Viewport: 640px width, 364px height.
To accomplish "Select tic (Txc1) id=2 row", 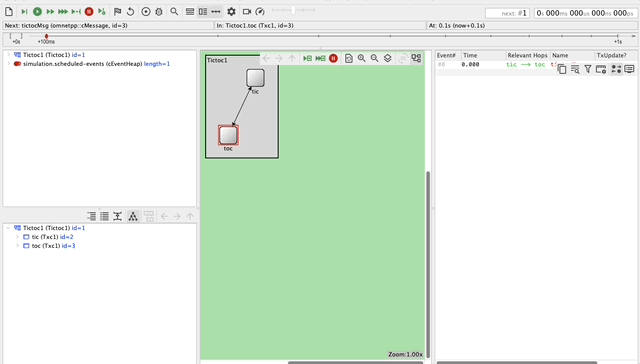I will [52, 237].
